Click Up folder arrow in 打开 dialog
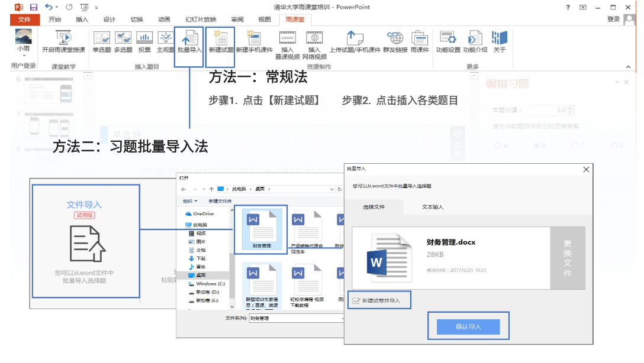 (x=211, y=189)
